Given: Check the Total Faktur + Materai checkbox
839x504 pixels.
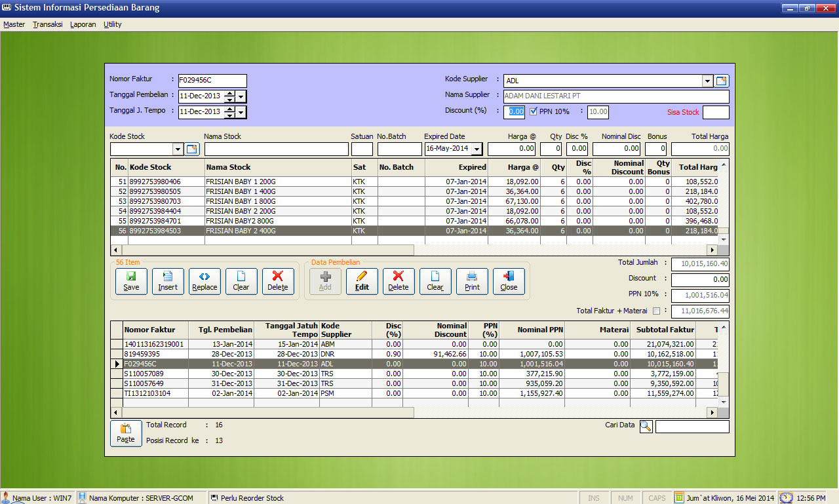Looking at the screenshot, I should [x=657, y=311].
